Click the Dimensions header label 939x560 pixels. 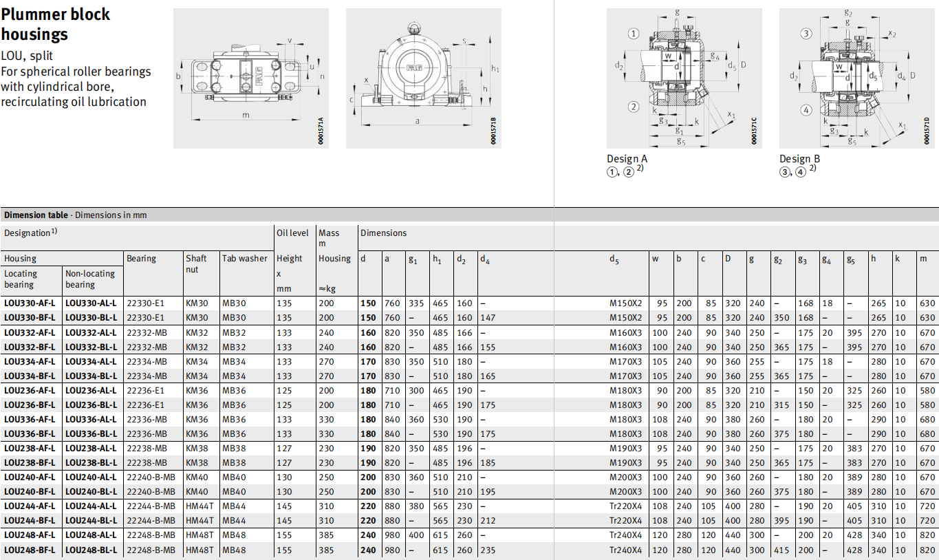pyautogui.click(x=383, y=233)
